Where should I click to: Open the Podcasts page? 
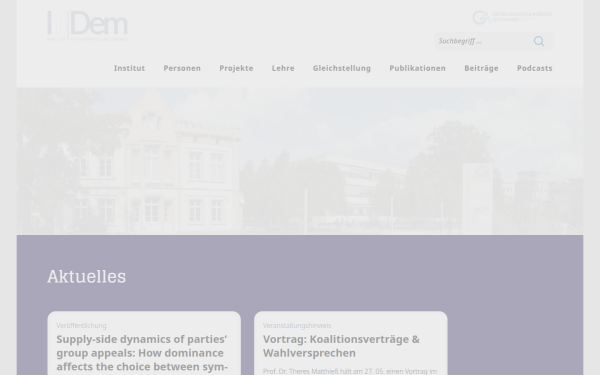(x=535, y=68)
